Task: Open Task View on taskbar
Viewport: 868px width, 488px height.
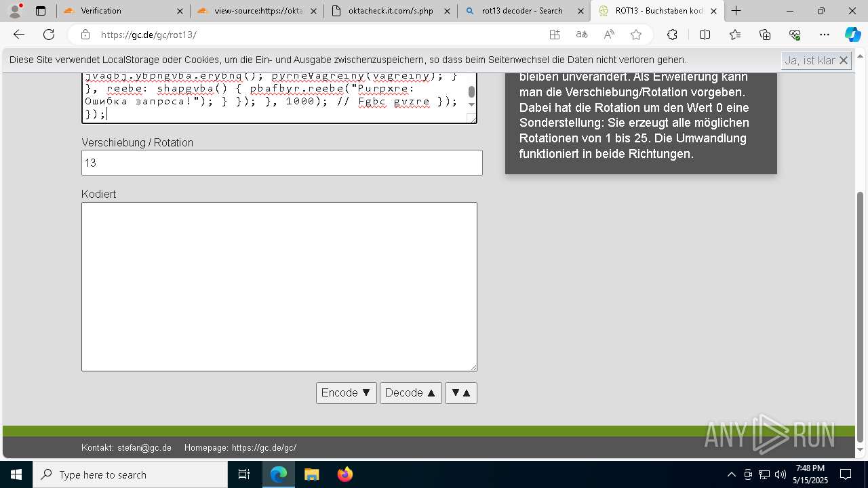Action: click(x=244, y=474)
